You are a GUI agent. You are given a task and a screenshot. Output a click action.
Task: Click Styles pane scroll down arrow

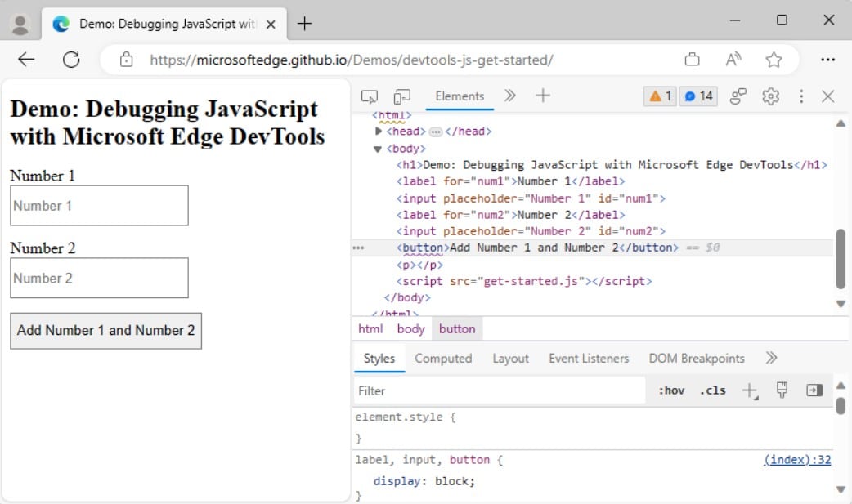840,489
